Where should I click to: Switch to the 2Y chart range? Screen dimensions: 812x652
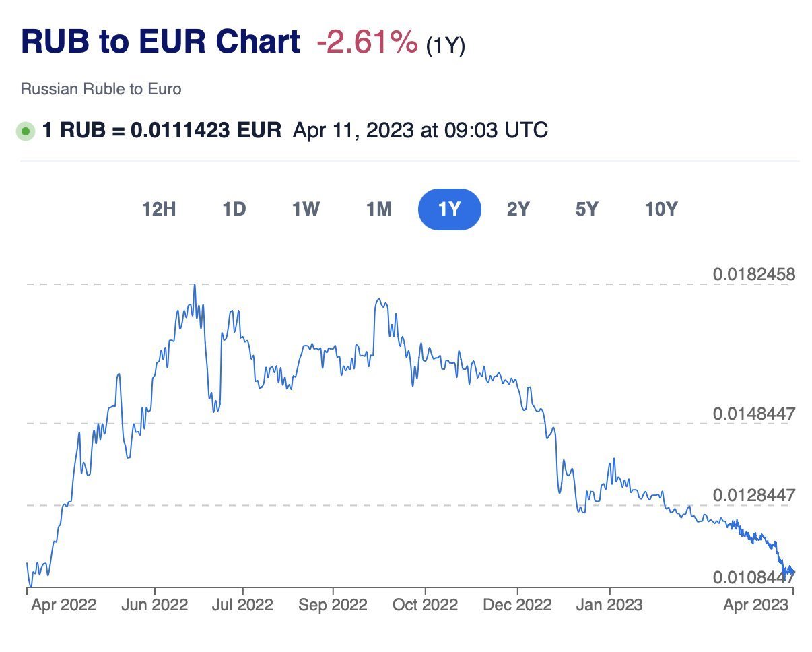518,209
